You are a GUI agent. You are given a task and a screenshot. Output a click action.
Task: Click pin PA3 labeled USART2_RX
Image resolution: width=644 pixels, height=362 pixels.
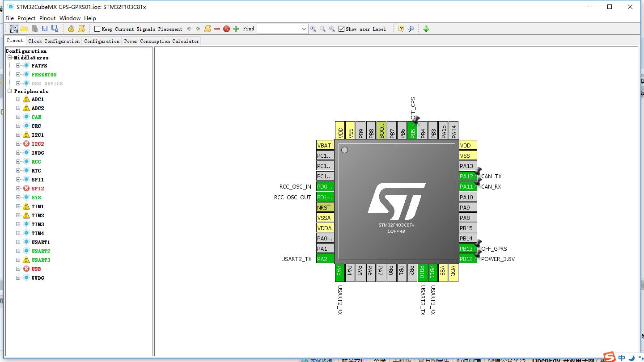pos(340,273)
